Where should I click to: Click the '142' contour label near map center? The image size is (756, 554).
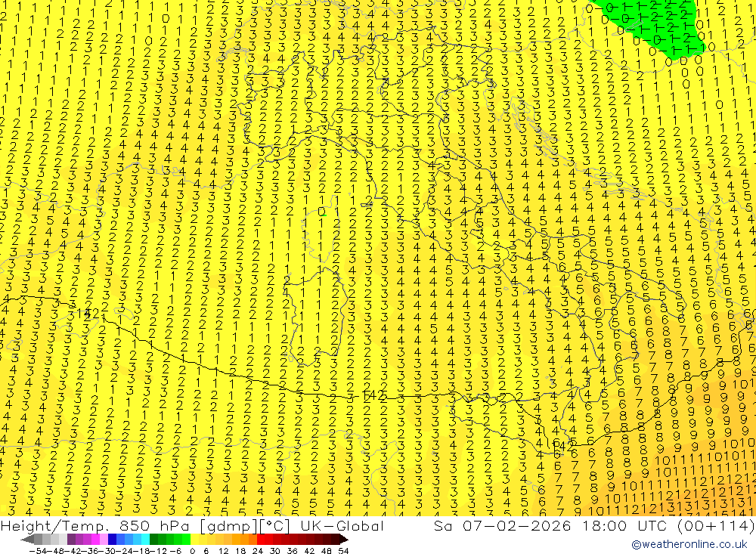click(374, 396)
